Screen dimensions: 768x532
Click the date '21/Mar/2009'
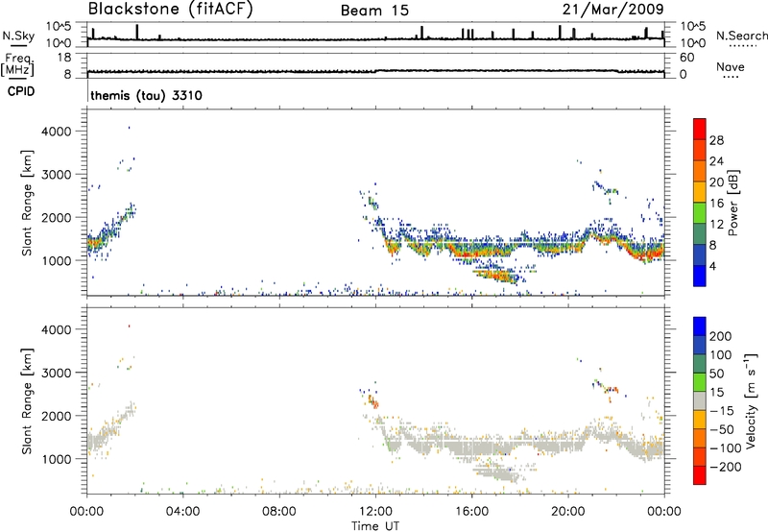click(x=613, y=9)
